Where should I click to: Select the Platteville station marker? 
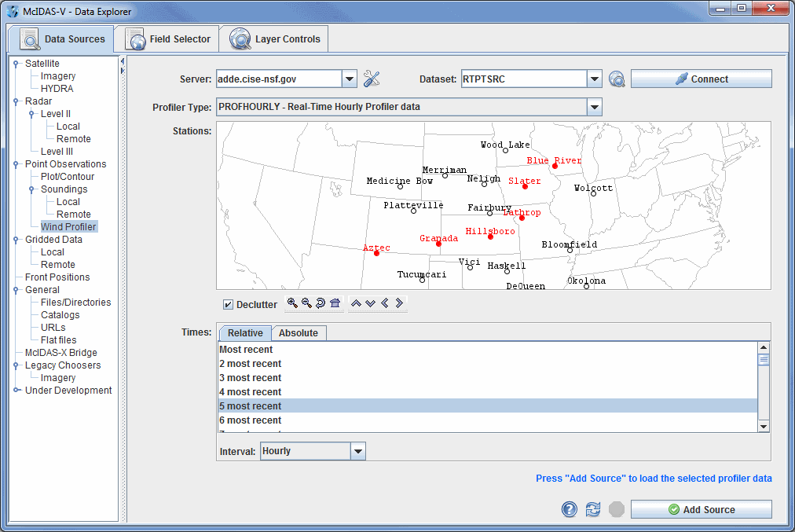[413, 211]
